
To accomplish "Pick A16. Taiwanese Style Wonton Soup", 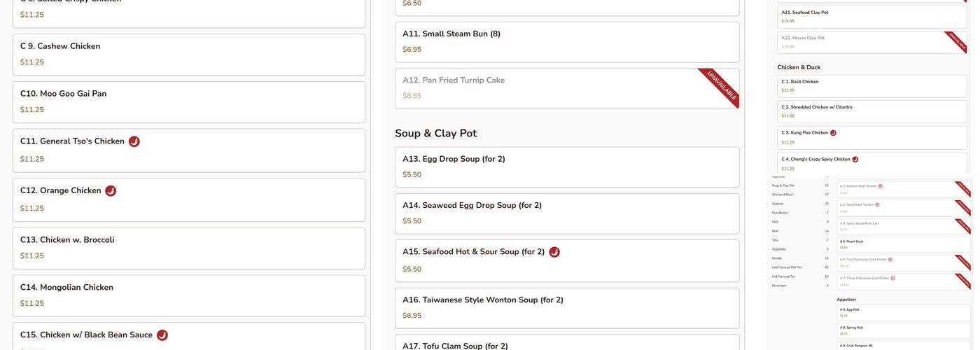I will (566, 307).
